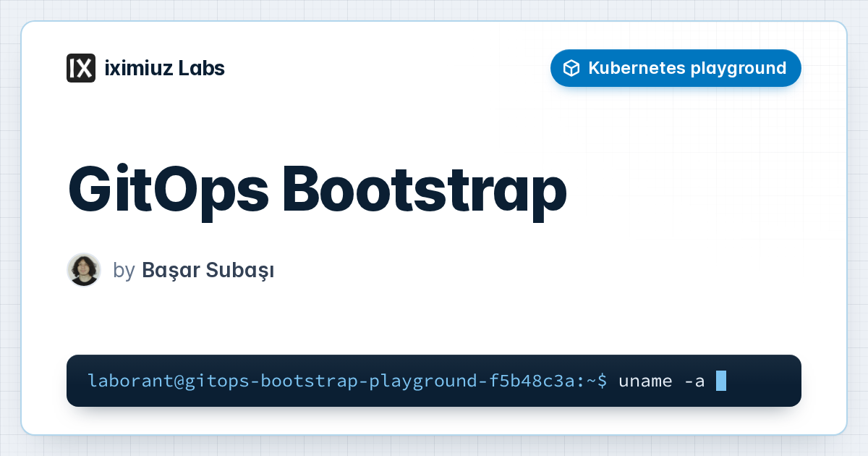Click the iximiuz Labs IX logo icon

click(x=81, y=68)
